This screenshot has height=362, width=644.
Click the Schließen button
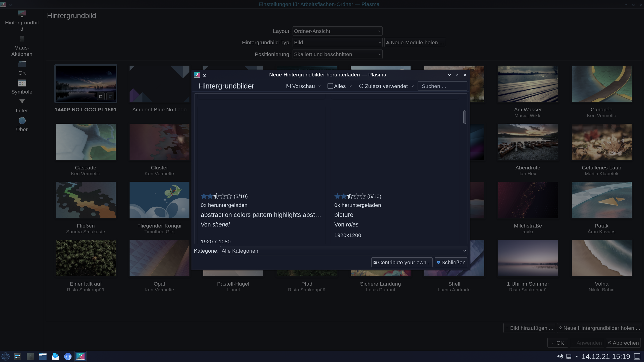tap(451, 262)
